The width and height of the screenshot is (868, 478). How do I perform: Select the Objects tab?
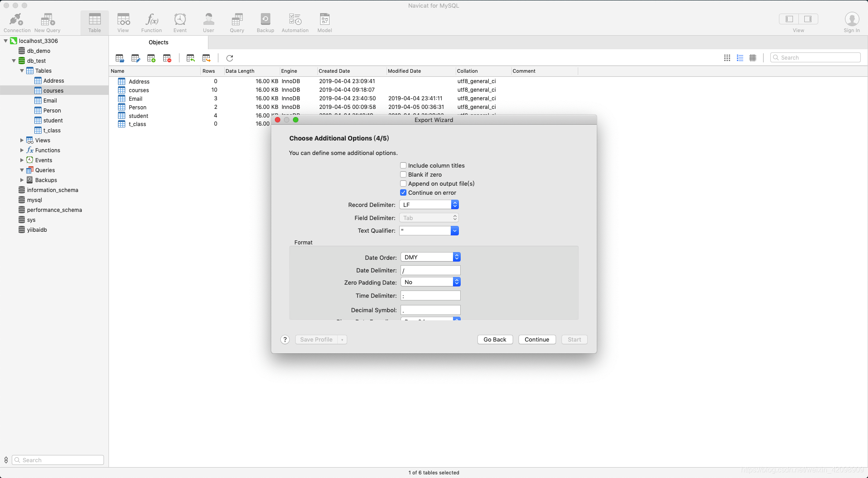tap(158, 42)
